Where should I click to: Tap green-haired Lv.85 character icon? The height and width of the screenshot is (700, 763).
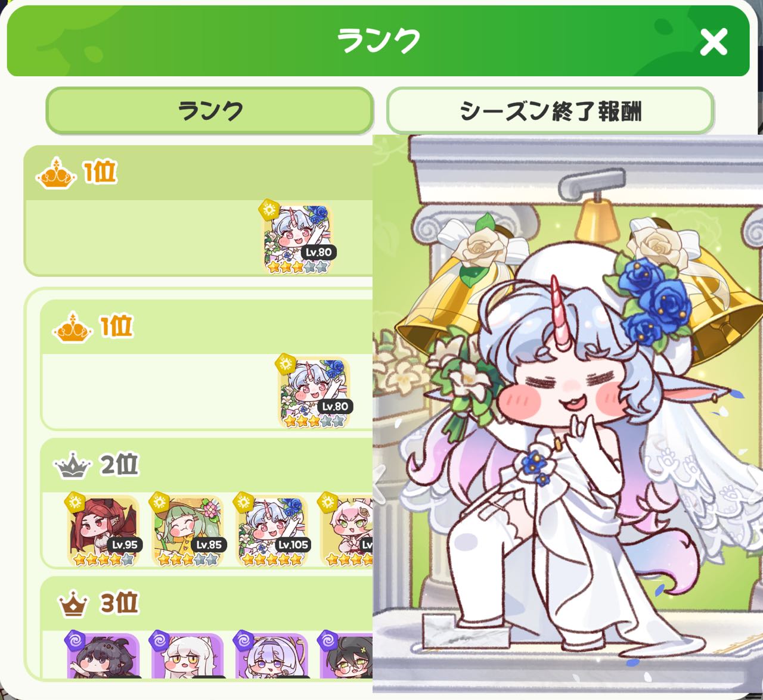tap(187, 530)
